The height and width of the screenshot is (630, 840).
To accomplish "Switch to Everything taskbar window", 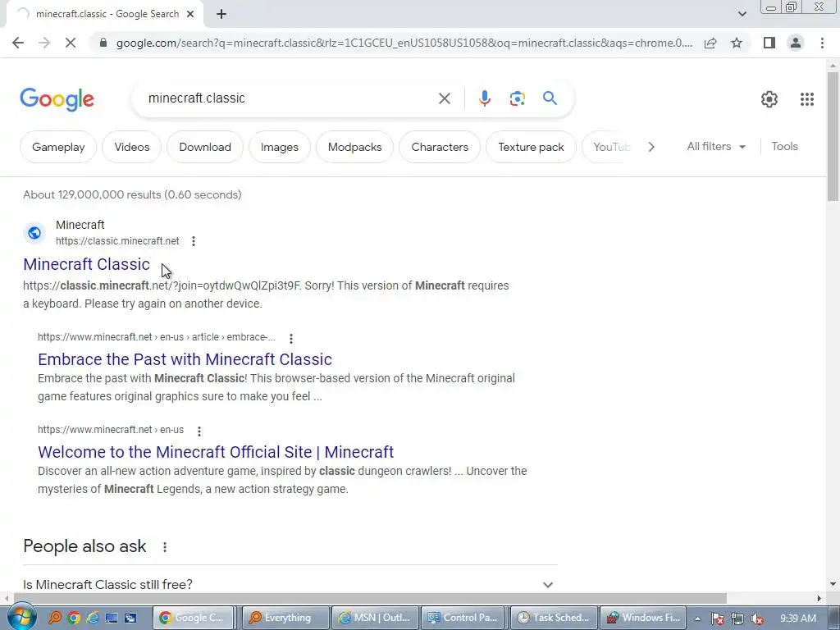I will pyautogui.click(x=287, y=618).
